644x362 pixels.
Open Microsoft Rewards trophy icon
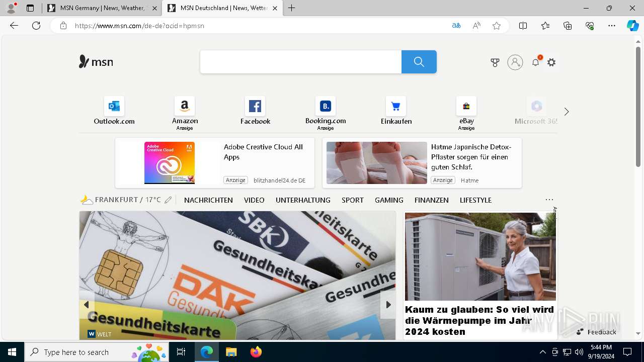[495, 62]
